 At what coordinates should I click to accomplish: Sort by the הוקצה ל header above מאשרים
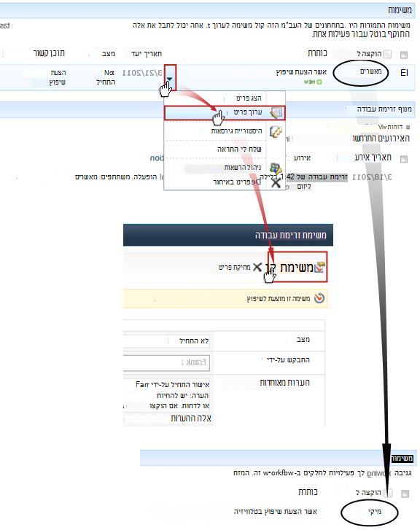click(x=369, y=53)
